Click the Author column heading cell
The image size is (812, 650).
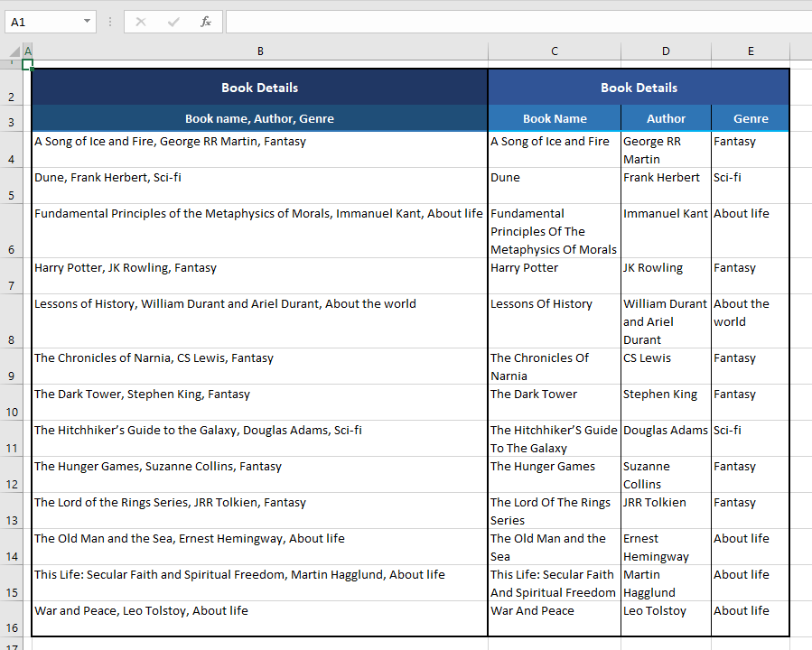tap(666, 118)
